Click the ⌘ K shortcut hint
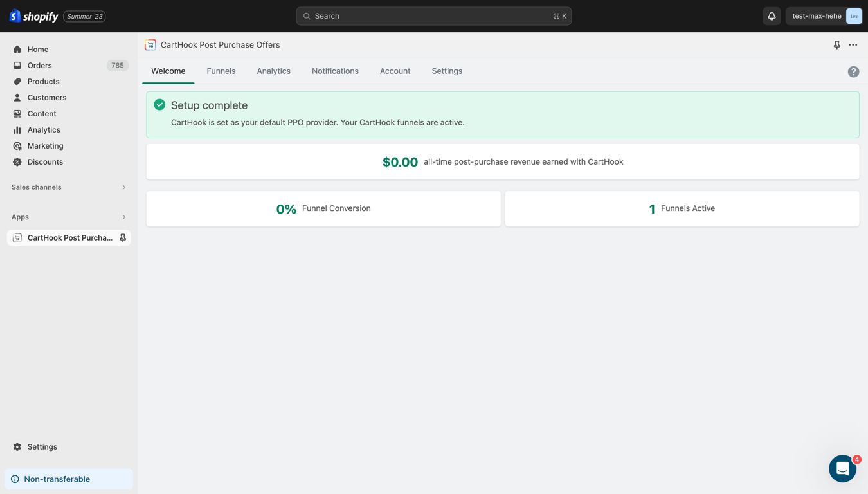The width and height of the screenshot is (868, 494). (x=560, y=16)
